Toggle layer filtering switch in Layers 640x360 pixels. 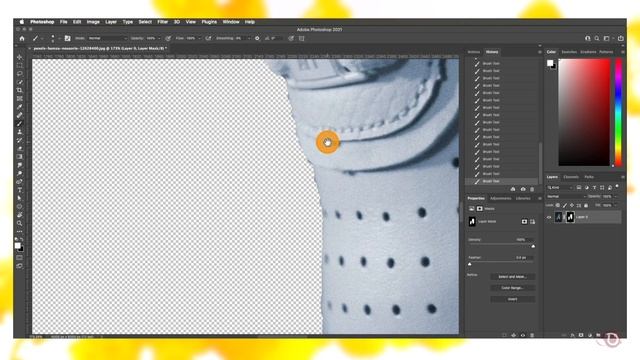(617, 187)
